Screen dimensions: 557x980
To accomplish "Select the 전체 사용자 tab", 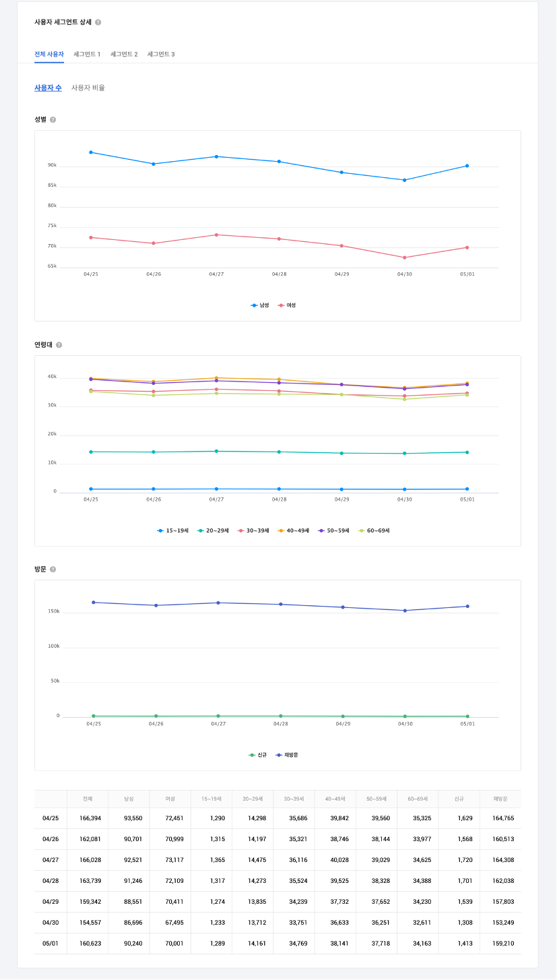I will pyautogui.click(x=49, y=54).
